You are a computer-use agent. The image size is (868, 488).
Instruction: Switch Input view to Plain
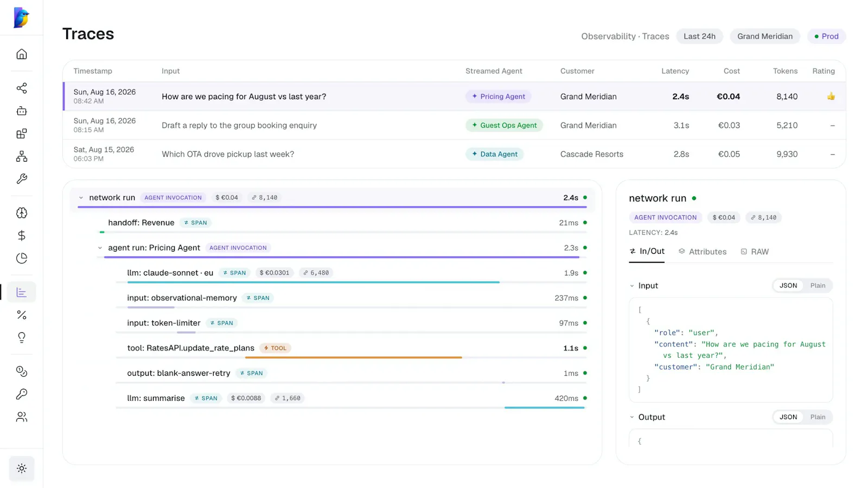click(x=818, y=286)
